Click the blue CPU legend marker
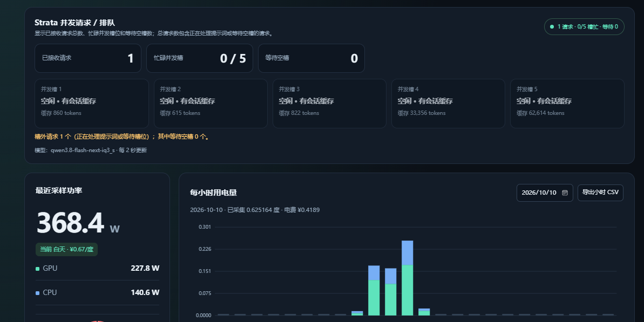Image resolution: width=644 pixels, height=322 pixels. (x=38, y=293)
